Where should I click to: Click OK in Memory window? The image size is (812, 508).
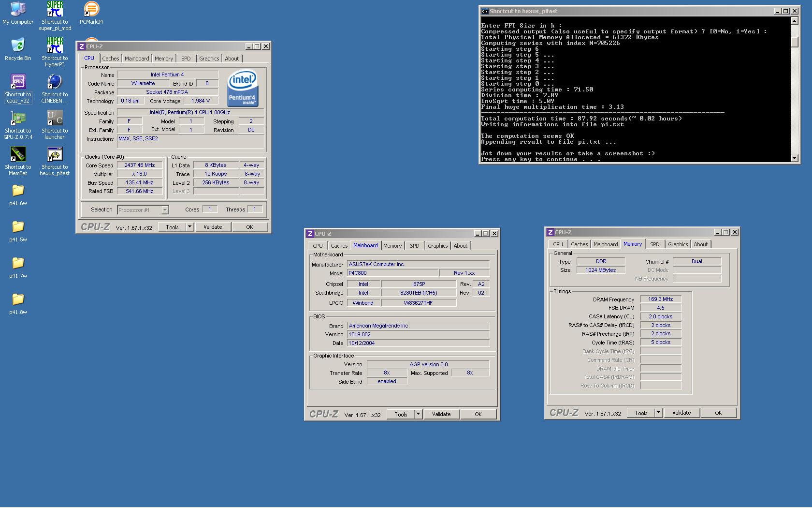coord(718,413)
